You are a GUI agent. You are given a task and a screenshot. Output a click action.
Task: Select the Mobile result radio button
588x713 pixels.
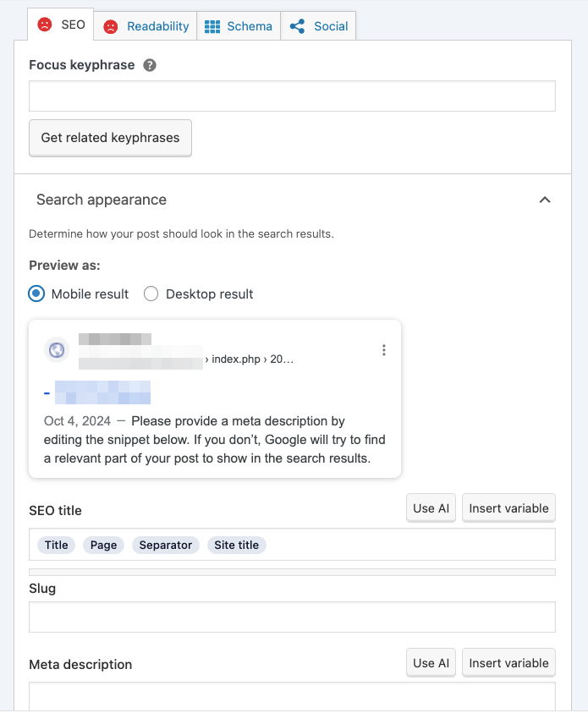pyautogui.click(x=36, y=293)
